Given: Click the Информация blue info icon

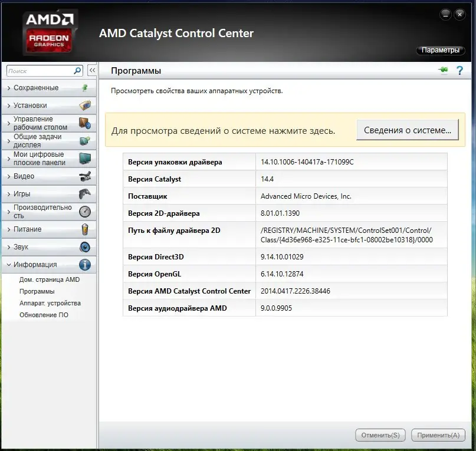Looking at the screenshot, I should pos(85,265).
